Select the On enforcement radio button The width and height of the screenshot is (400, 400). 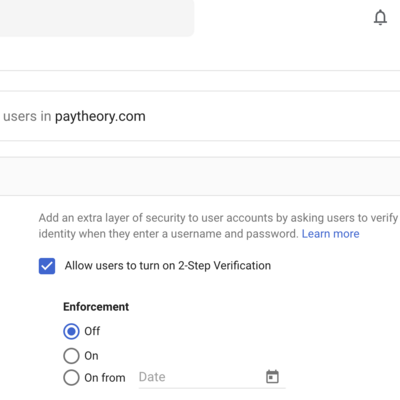[71, 356]
